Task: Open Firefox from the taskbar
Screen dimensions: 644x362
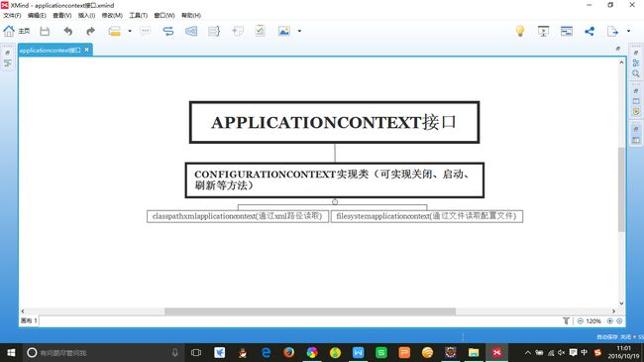Action: tap(288, 352)
